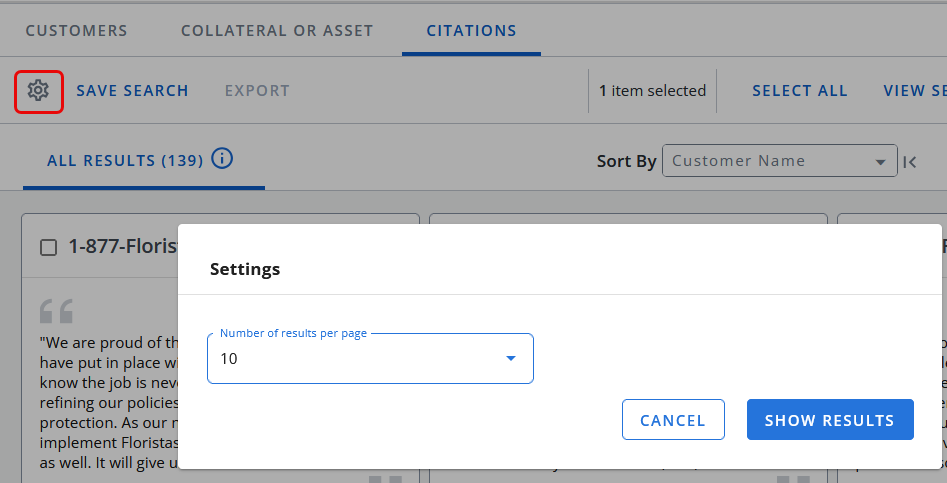Screen dimensions: 947x483
Task: Open the Collateral or Asset tab
Action: [277, 31]
